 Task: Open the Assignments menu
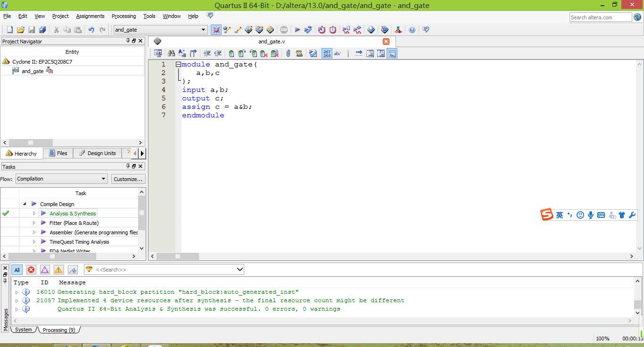90,16
